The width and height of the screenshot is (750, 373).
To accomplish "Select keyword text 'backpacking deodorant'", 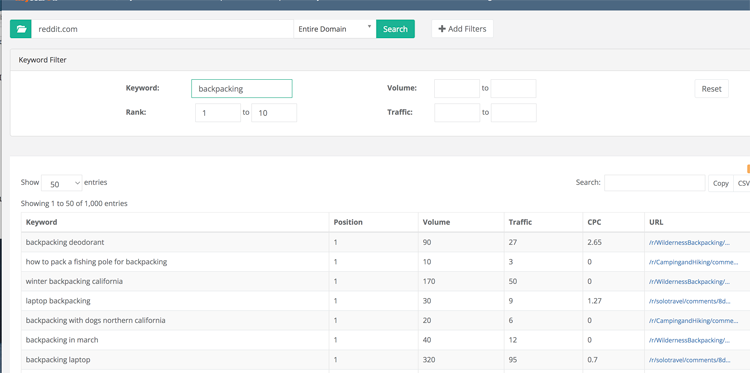I will click(65, 242).
